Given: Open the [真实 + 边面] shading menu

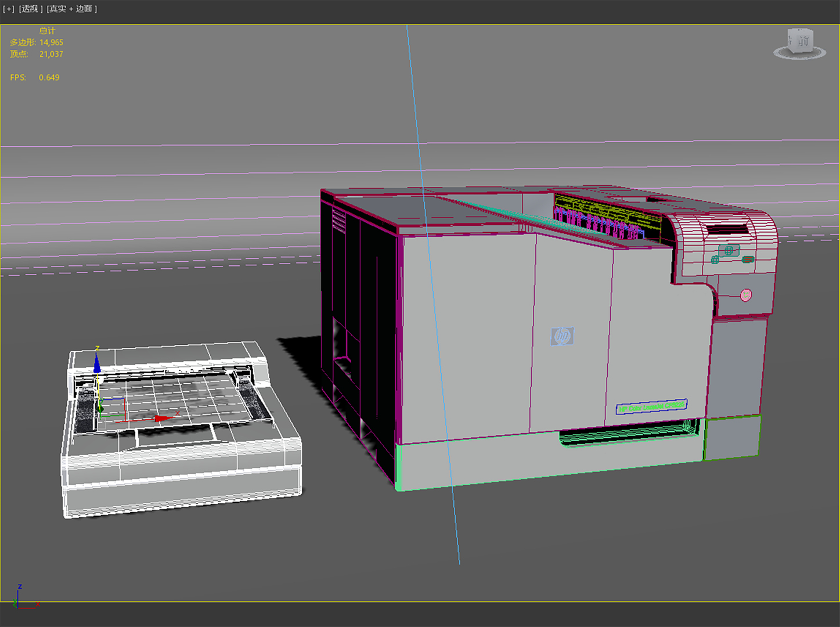Looking at the screenshot, I should (72, 9).
